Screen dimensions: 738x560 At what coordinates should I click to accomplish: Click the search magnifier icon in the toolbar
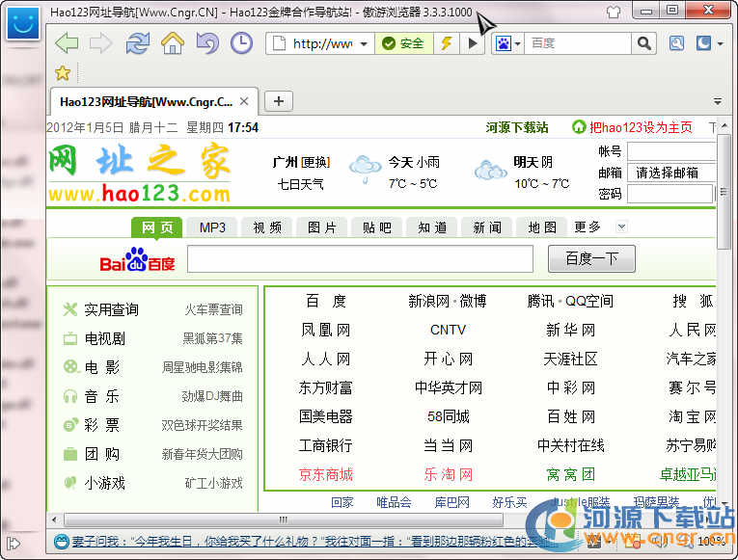[x=643, y=43]
